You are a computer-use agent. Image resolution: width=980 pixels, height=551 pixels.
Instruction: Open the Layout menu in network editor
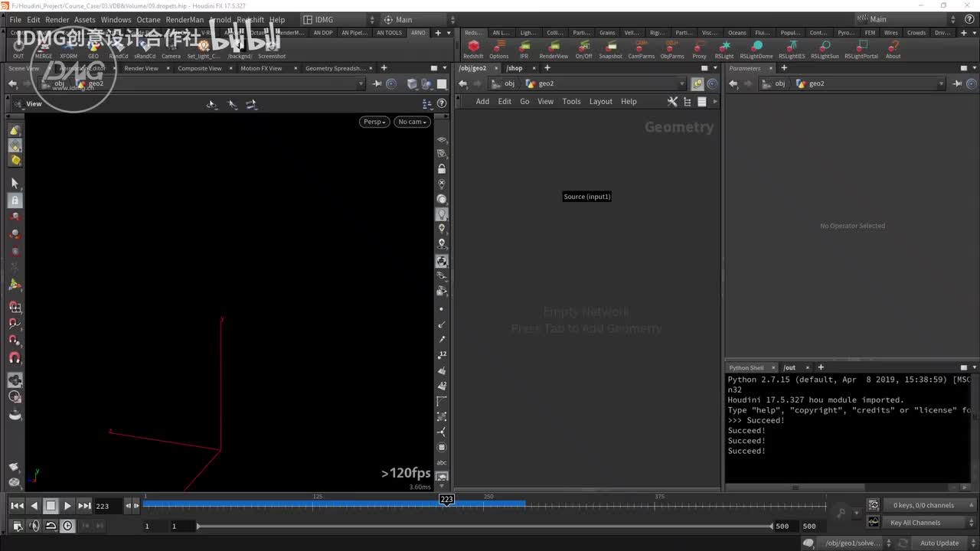click(x=600, y=102)
